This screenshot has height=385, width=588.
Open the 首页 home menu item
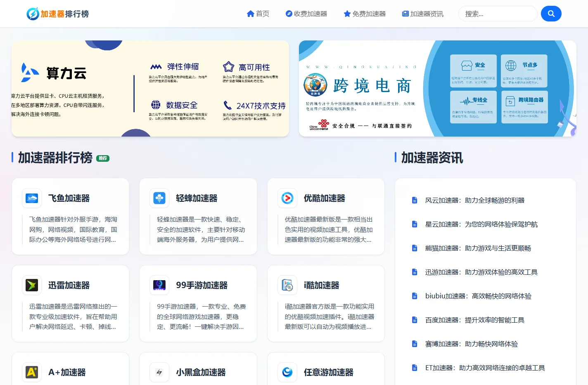pyautogui.click(x=258, y=14)
